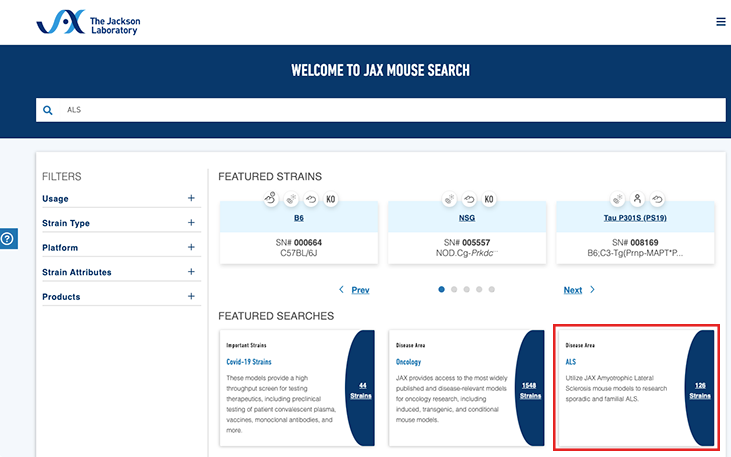
Task: Open the ALS featured search title
Action: [x=571, y=362]
